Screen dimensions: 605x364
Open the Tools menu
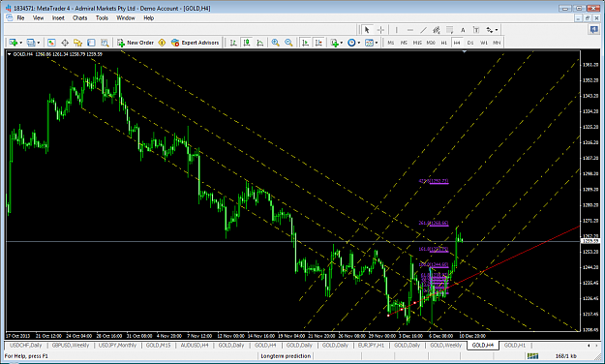click(102, 17)
